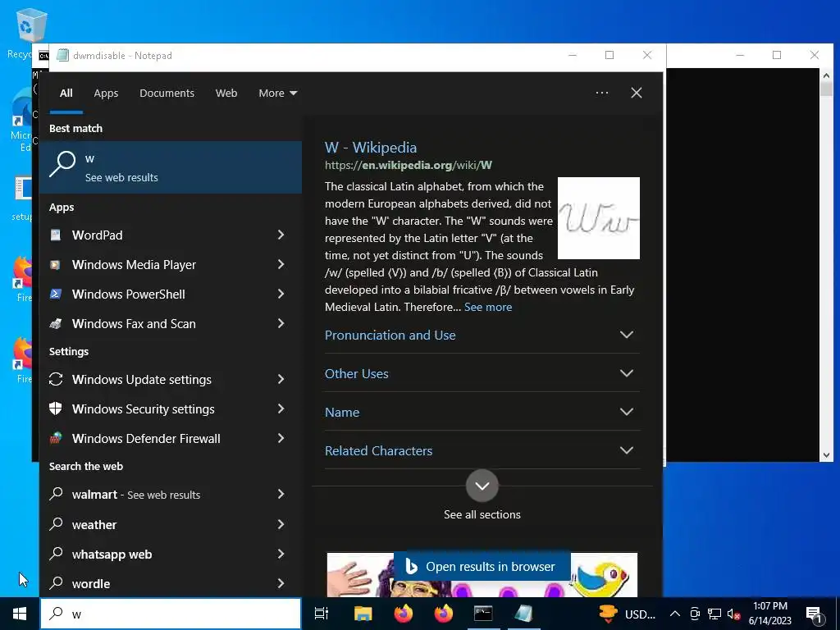
Task: Open the More filter dropdown
Action: click(277, 93)
